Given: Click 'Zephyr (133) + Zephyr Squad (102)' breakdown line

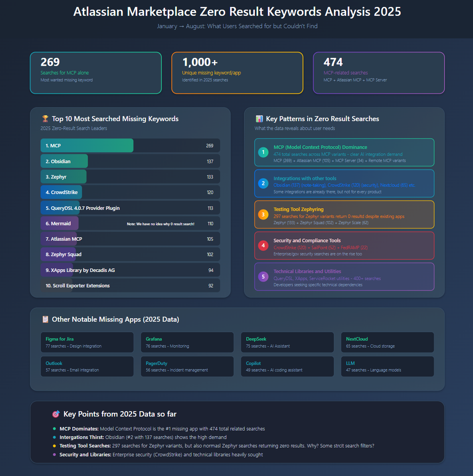Looking at the screenshot, I should click(x=321, y=223).
